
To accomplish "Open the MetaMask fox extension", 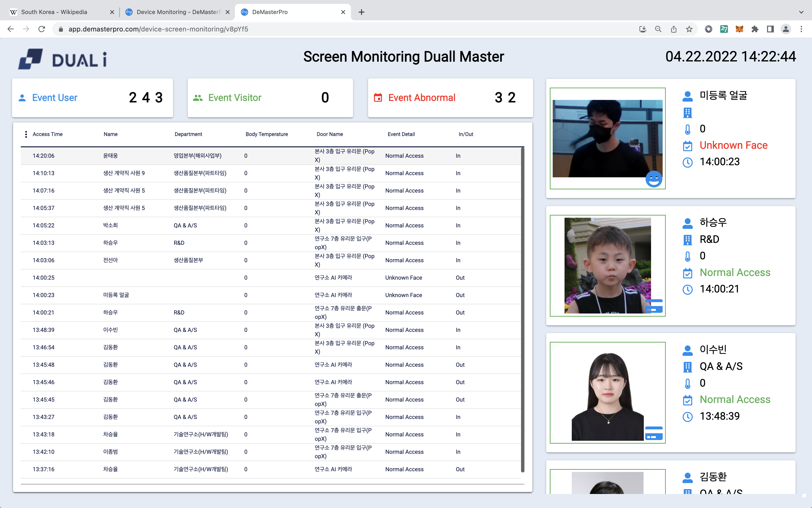I will [x=739, y=29].
